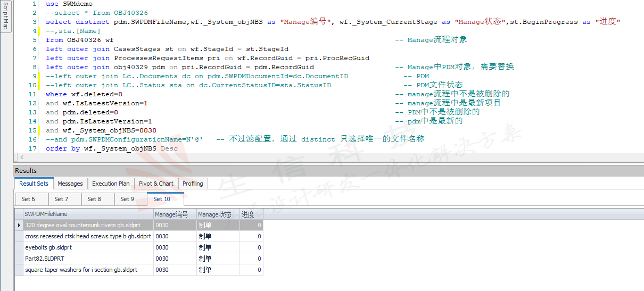Switch to result Set 6
The image size is (644, 291).
(28, 199)
